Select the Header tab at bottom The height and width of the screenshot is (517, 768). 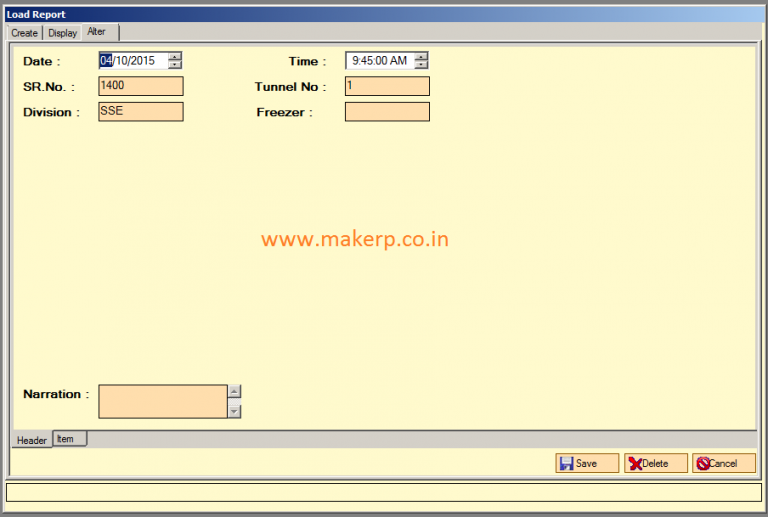tap(31, 440)
